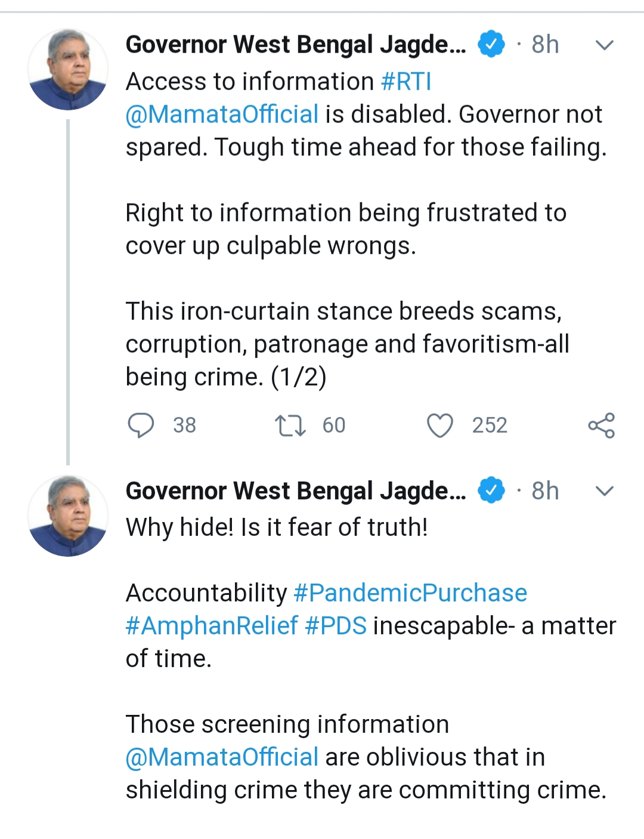Open @MamataOfficial mention in first tweet
The width and height of the screenshot is (644, 839).
[x=222, y=115]
